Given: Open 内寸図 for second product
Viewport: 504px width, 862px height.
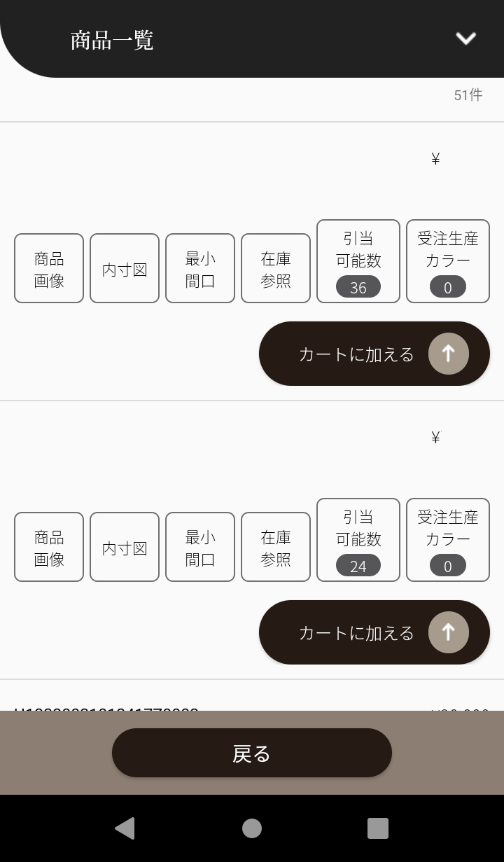Looking at the screenshot, I should [125, 547].
